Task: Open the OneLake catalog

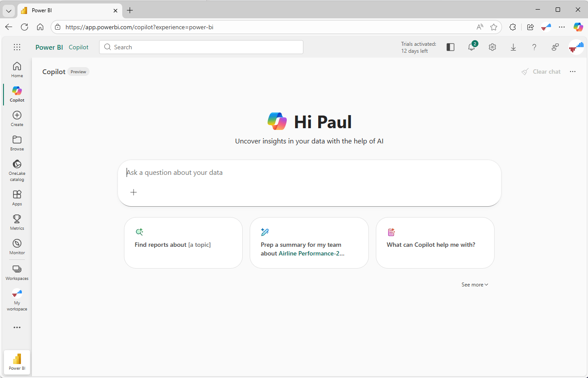Action: pos(17,170)
